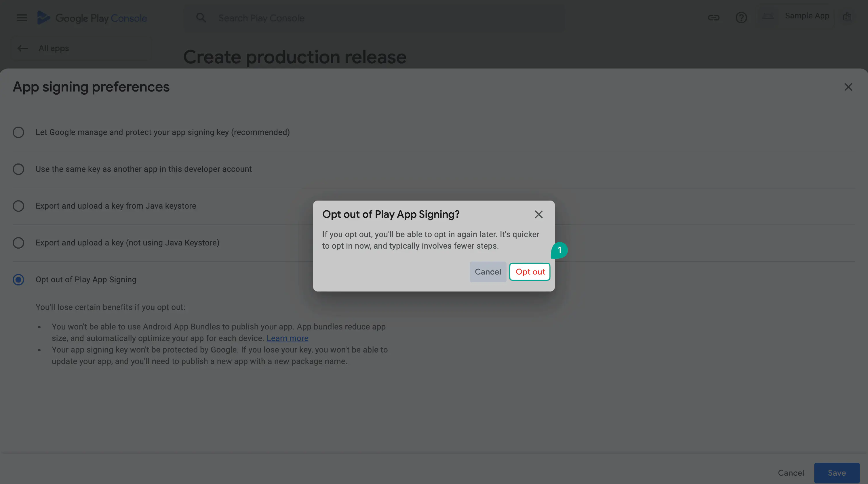Click the copy link icon
The image size is (868, 484).
click(713, 18)
